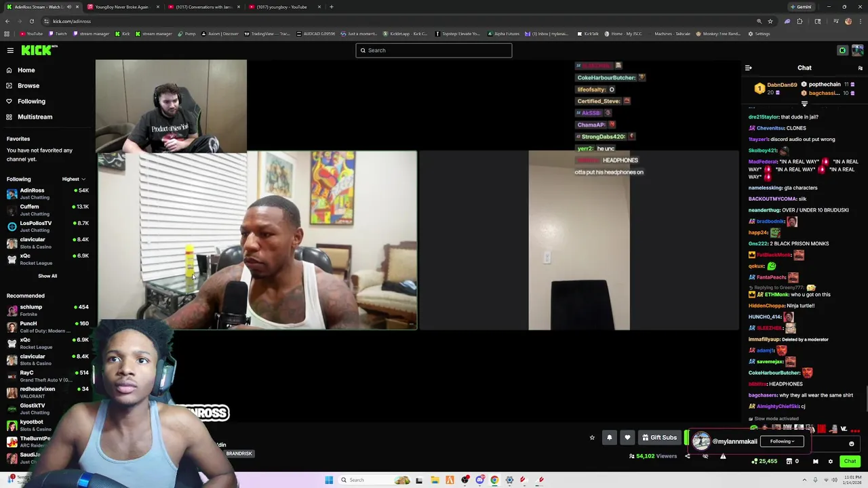
Task: Report stream with warning triangle icon
Action: tap(723, 456)
